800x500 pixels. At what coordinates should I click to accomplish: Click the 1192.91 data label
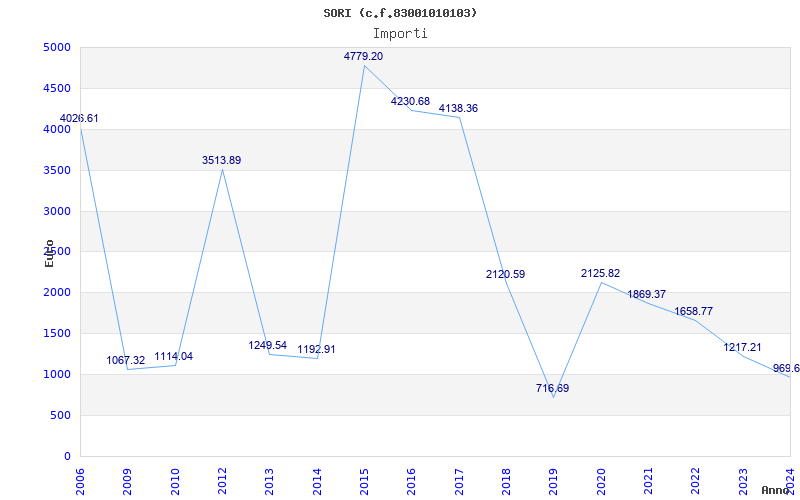click(316, 349)
